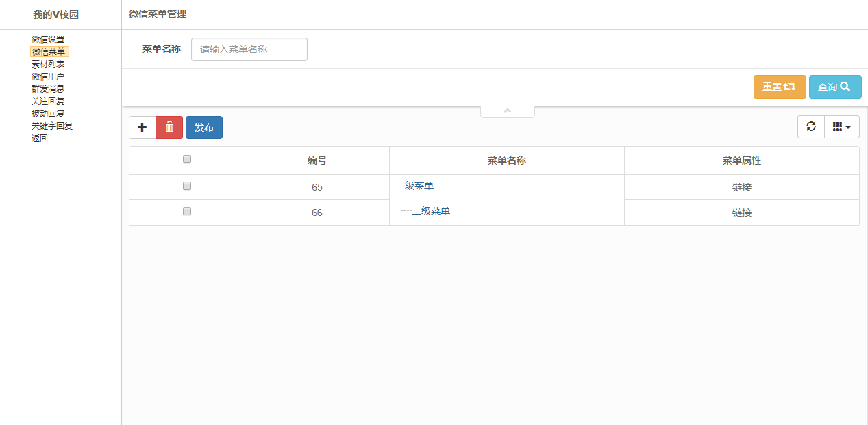Open the column display grid dropdown
The width and height of the screenshot is (868, 425).
841,127
